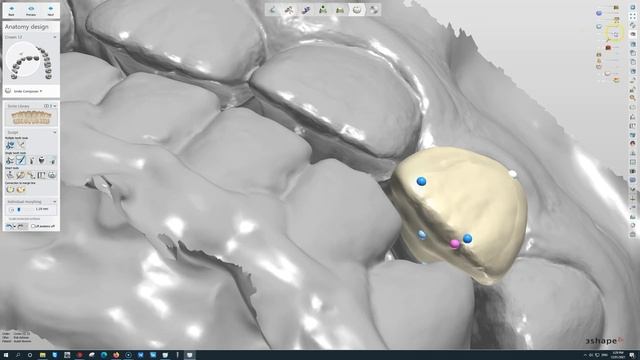Click the red round icon in right toolbar

point(633,144)
